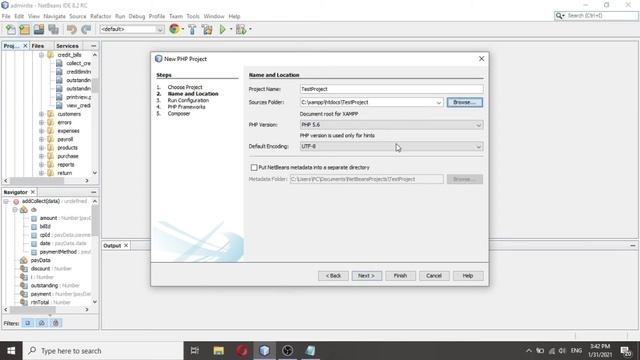The width and height of the screenshot is (640, 360).
Task: Click the < Back button
Action: coord(333,276)
